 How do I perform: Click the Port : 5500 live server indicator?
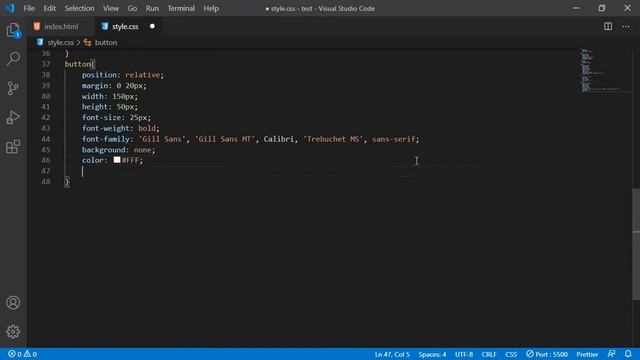coord(547,354)
